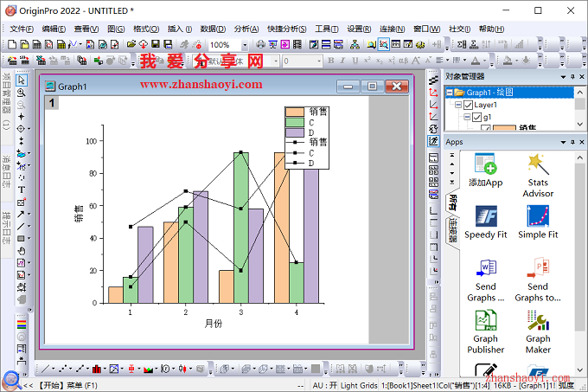
Task: Click the font color A swatch
Action: [x=475, y=61]
